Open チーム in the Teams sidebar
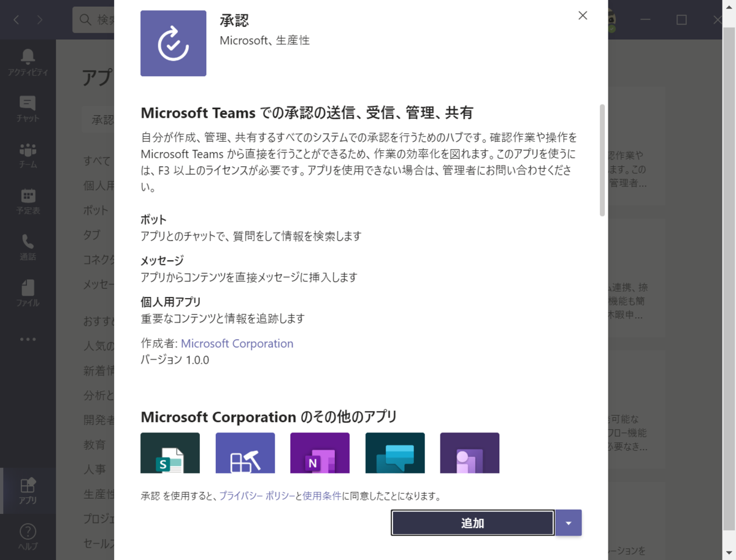The height and width of the screenshot is (560, 736). click(x=28, y=155)
